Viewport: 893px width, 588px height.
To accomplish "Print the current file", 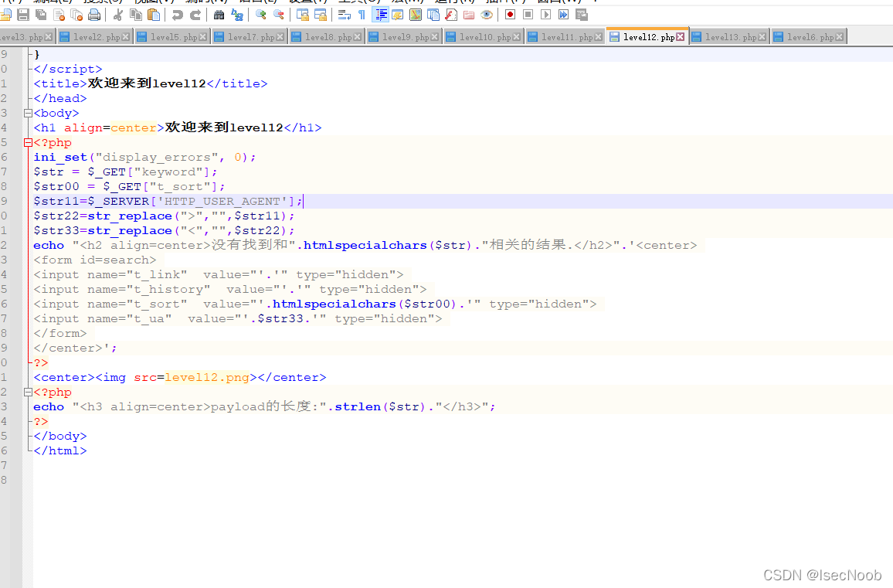I will click(94, 14).
